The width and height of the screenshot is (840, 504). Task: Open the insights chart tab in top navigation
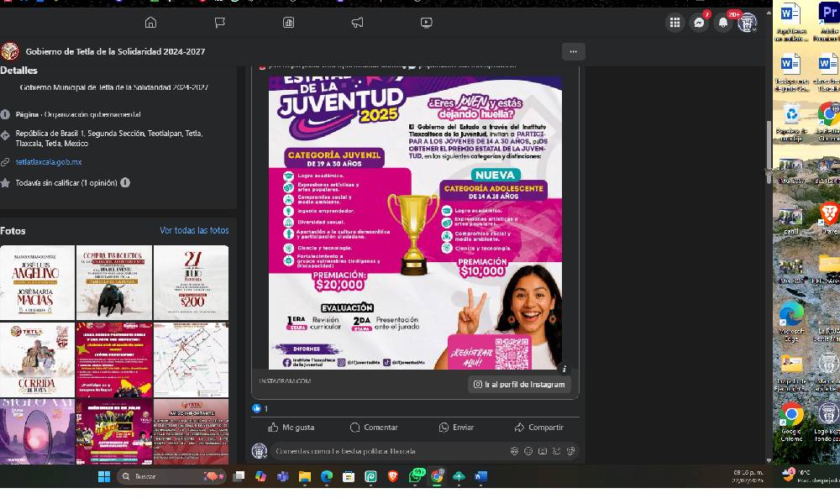tap(289, 23)
